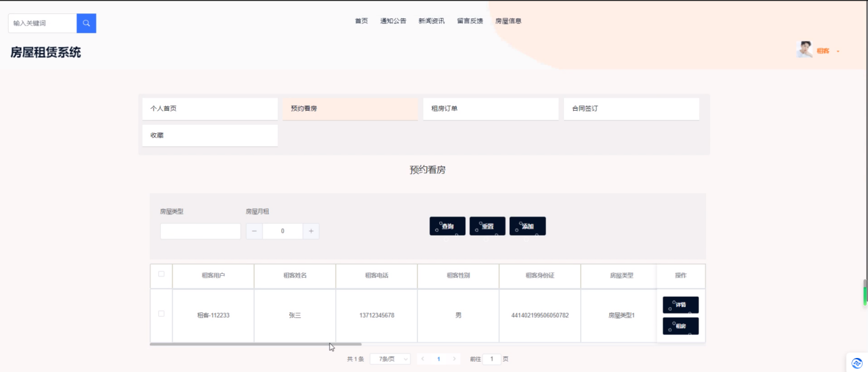
Task: Click the 共 1 条 total count text
Action: pos(355,359)
